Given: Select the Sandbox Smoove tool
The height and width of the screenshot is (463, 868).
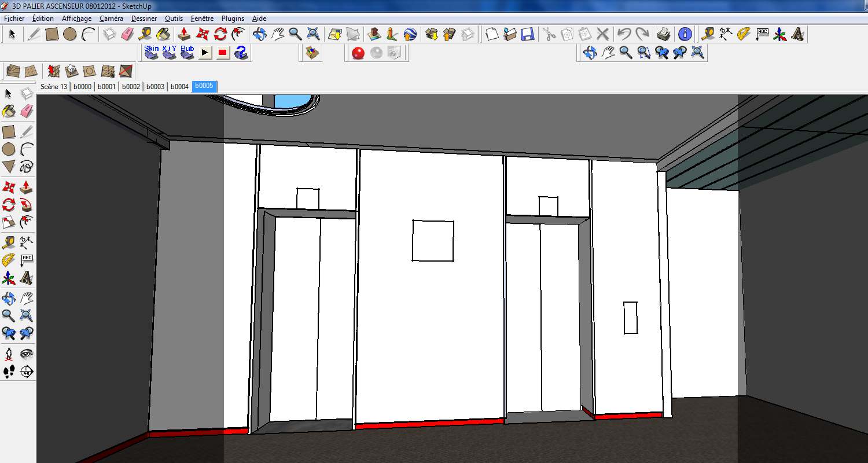Looking at the screenshot, I should point(53,71).
